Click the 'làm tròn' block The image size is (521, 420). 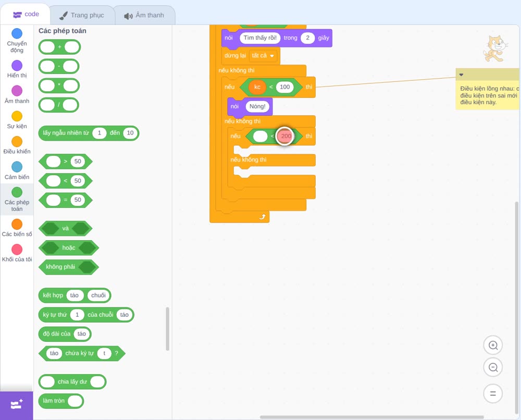pyautogui.click(x=61, y=401)
